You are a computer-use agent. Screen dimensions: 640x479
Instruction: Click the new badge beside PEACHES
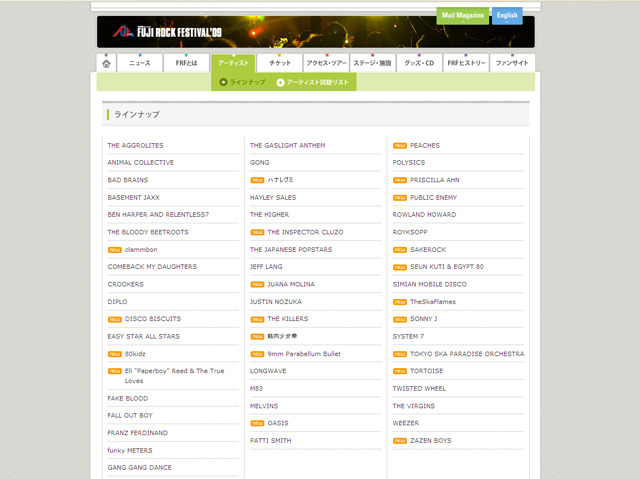pyautogui.click(x=400, y=146)
